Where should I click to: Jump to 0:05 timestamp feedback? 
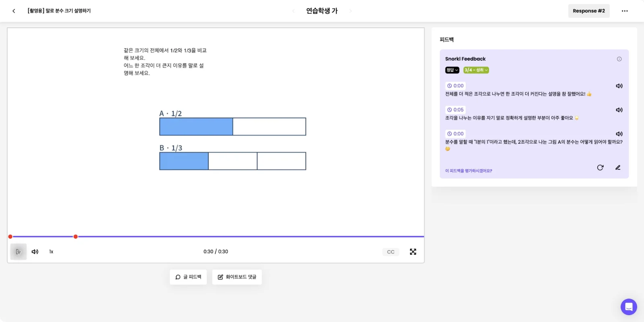(455, 109)
